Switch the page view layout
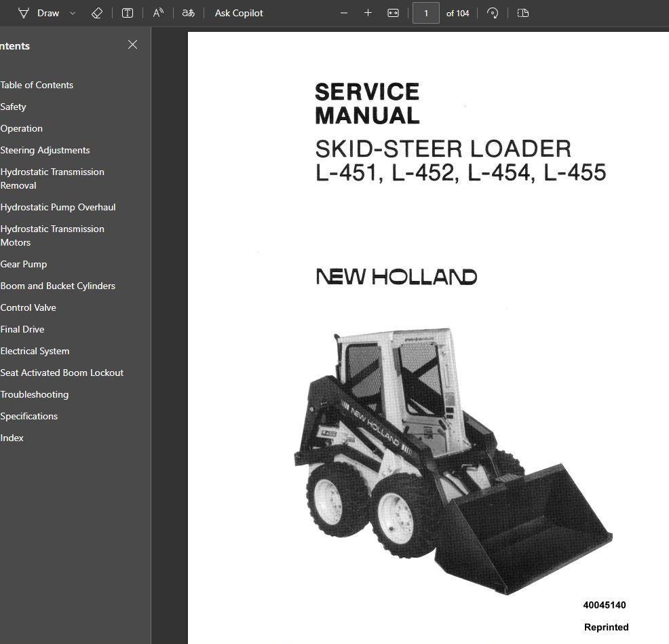The image size is (669, 644). point(522,13)
